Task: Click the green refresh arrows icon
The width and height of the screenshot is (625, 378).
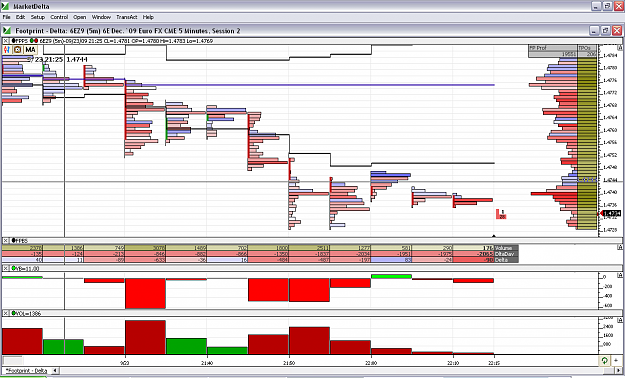Action: pyautogui.click(x=605, y=360)
